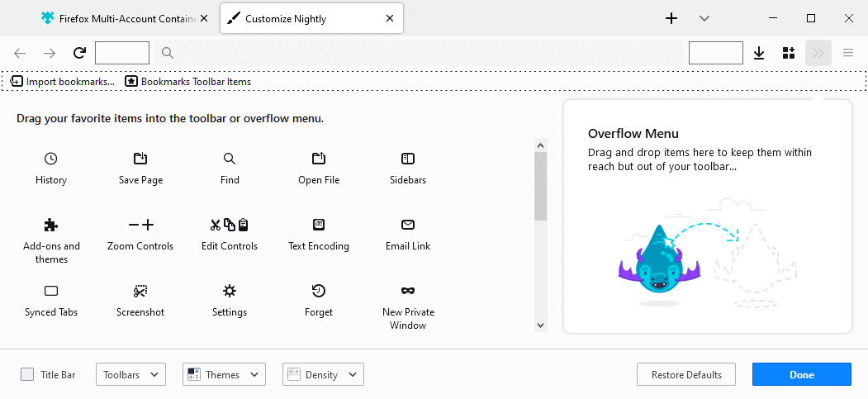Select the Text Encoding icon
The image size is (868, 399).
click(319, 225)
